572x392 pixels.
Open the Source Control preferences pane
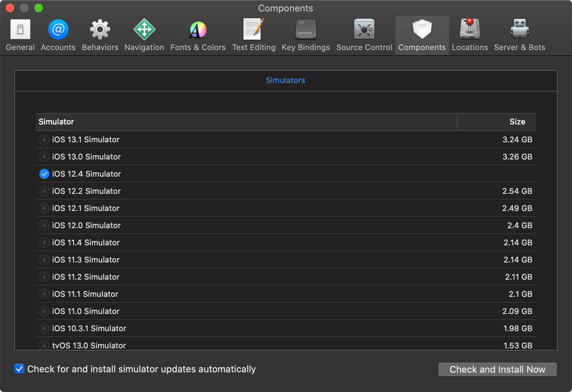364,35
